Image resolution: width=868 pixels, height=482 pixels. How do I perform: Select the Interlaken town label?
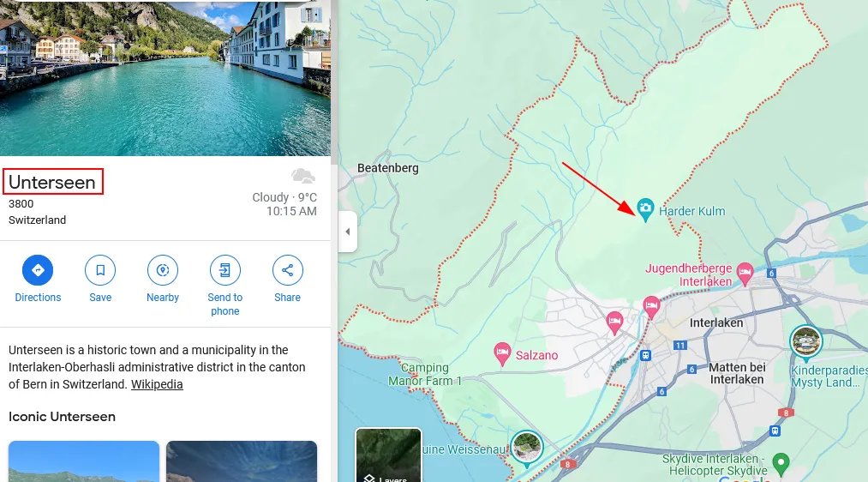click(716, 322)
